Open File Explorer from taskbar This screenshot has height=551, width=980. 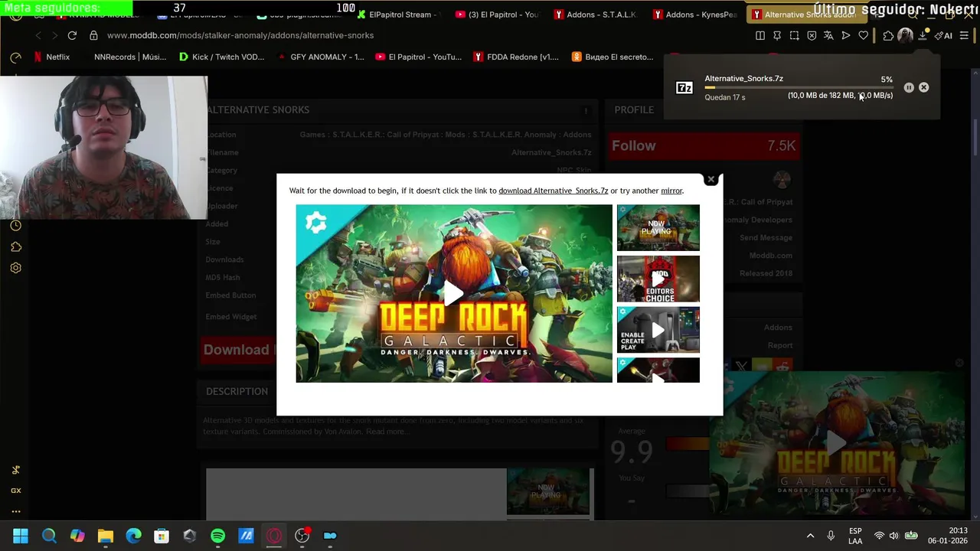click(106, 536)
